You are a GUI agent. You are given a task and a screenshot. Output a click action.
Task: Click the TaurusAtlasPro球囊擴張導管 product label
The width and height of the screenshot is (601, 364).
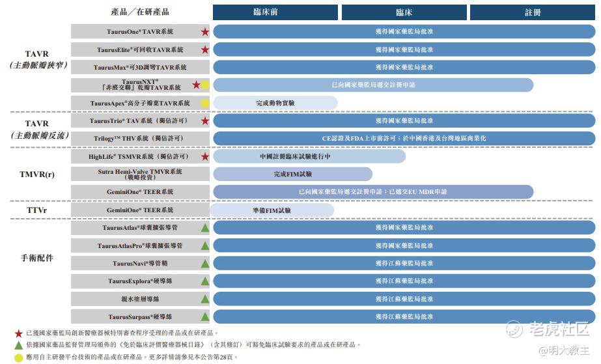point(140,245)
